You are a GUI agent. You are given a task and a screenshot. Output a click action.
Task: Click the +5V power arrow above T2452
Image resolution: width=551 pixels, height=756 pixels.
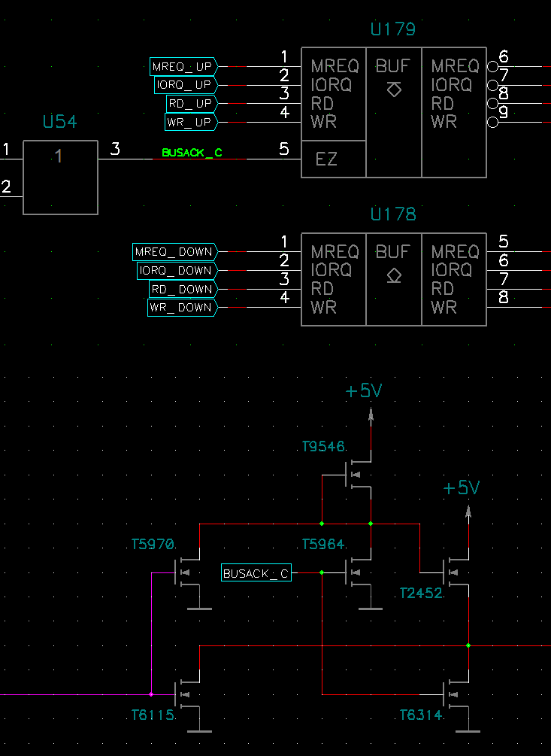coord(468,512)
